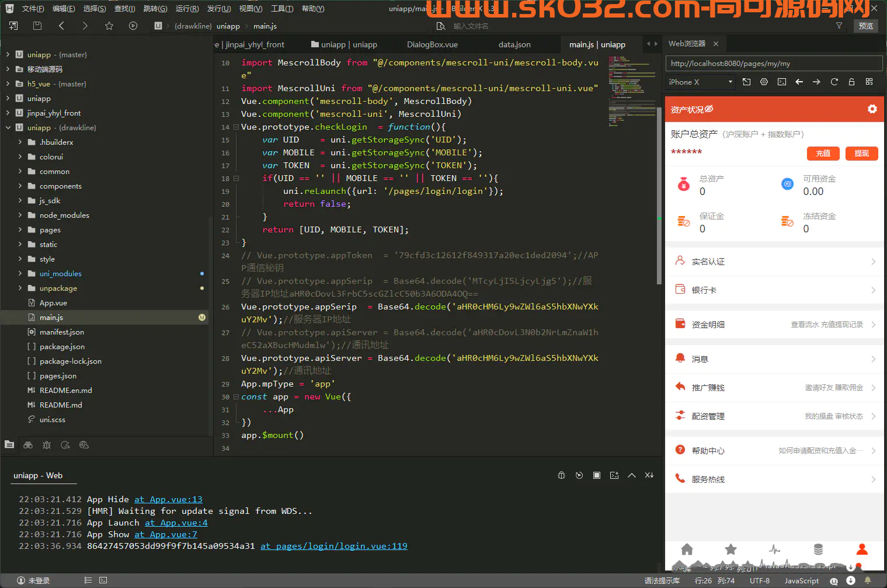Open link at App.vue:13

(x=168, y=499)
